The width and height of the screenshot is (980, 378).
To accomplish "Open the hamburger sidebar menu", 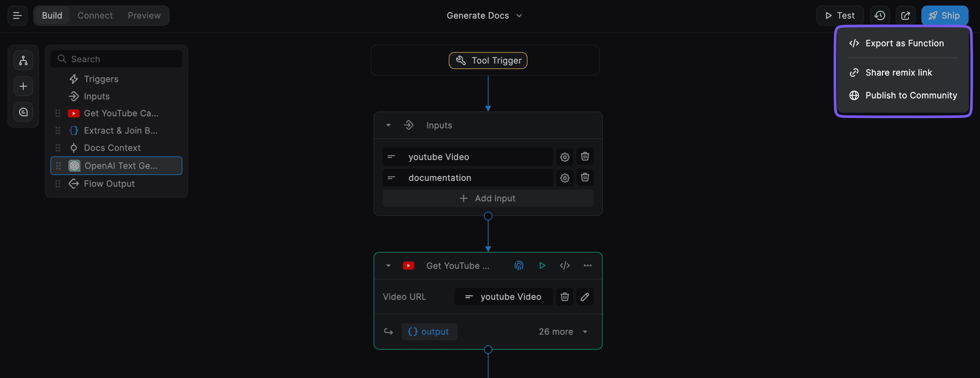I will point(17,16).
